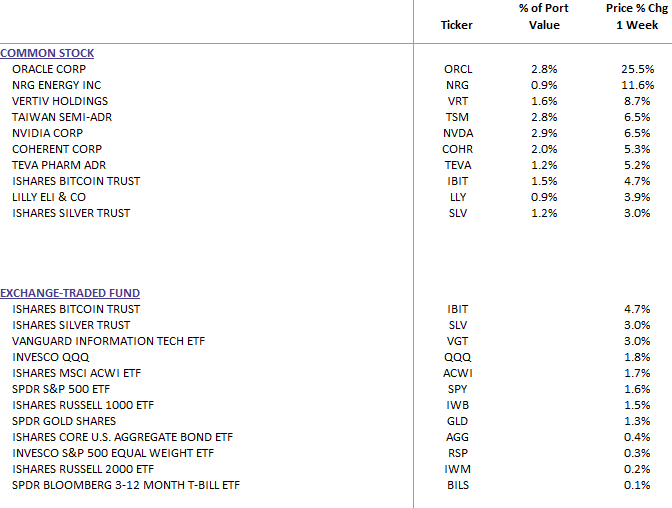The height and width of the screenshot is (508, 672).
Task: Click the QQQ ticker cell
Action: tap(457, 357)
